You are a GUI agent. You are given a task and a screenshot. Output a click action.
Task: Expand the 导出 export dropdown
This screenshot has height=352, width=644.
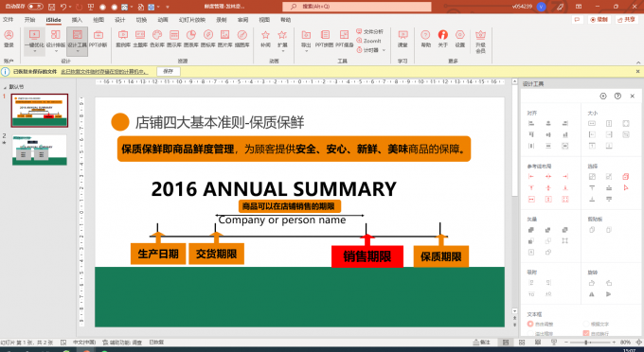[306, 51]
